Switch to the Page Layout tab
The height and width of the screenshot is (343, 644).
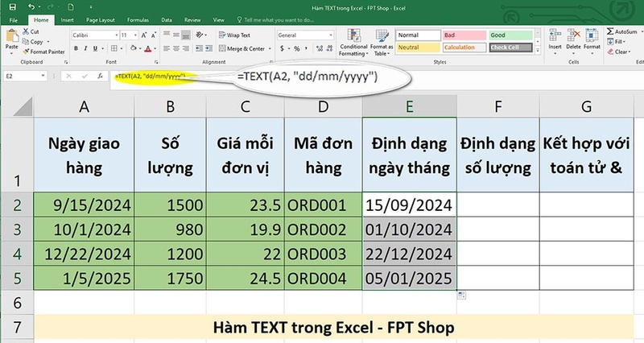click(101, 19)
